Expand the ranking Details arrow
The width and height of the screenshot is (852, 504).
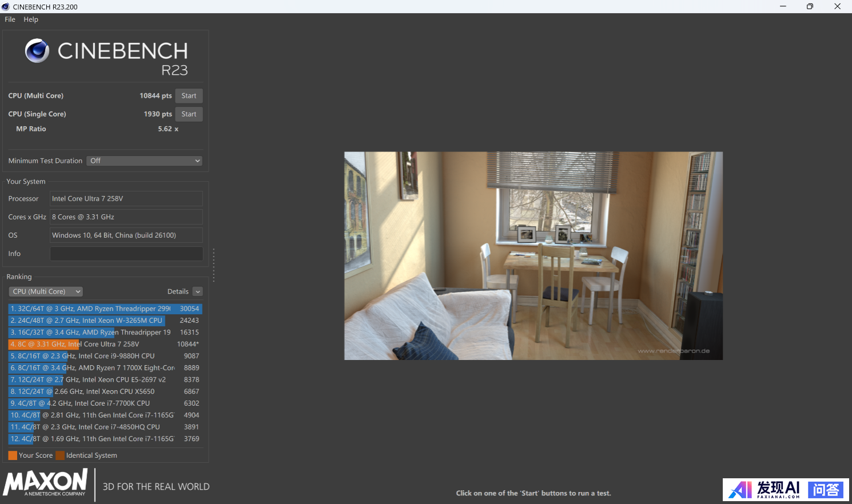198,291
